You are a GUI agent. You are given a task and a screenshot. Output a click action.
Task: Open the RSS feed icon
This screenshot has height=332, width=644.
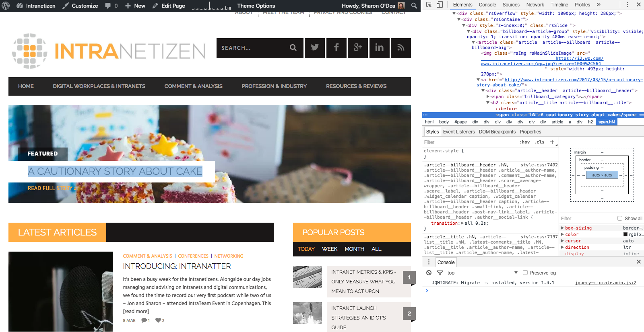401,48
